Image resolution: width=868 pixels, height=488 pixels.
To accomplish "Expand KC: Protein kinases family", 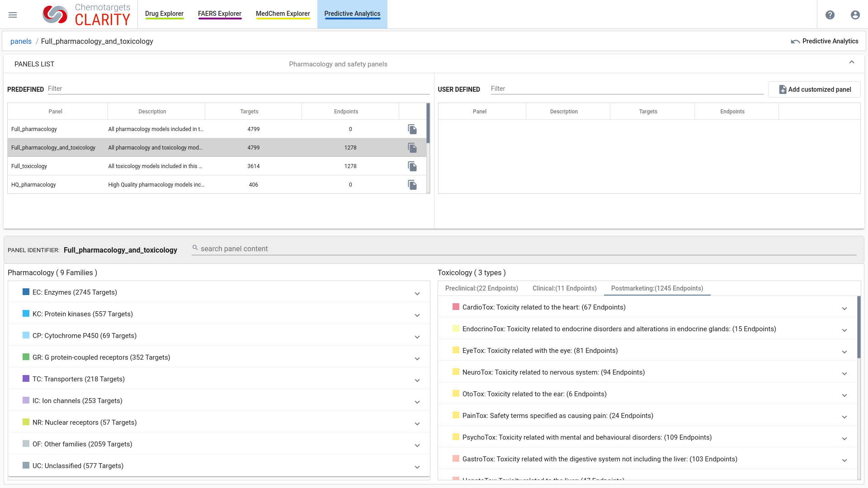I will click(x=417, y=315).
